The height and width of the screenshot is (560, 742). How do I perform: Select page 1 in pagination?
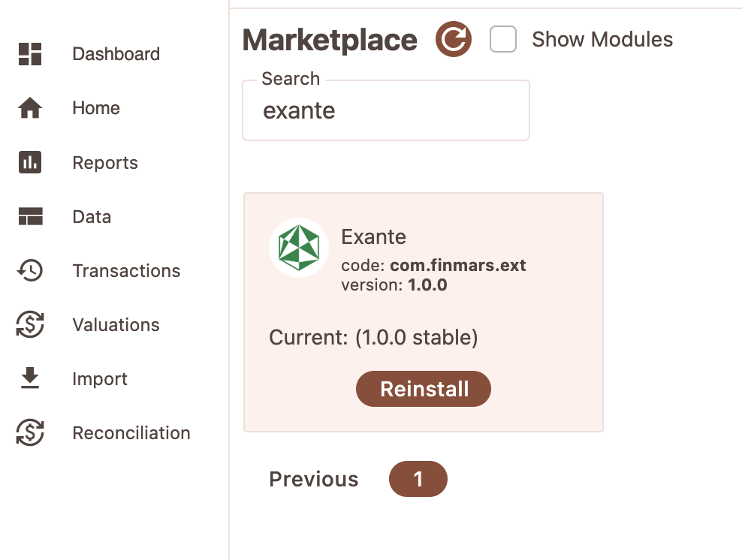point(418,479)
